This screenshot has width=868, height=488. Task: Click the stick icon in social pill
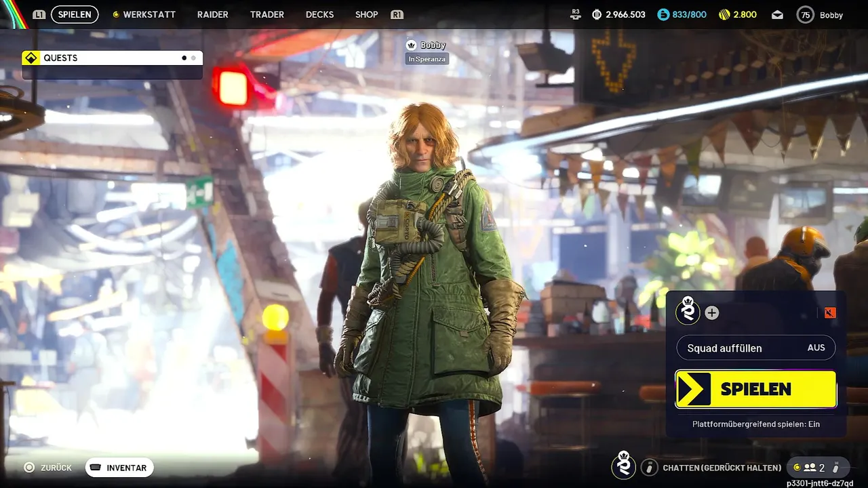[836, 467]
